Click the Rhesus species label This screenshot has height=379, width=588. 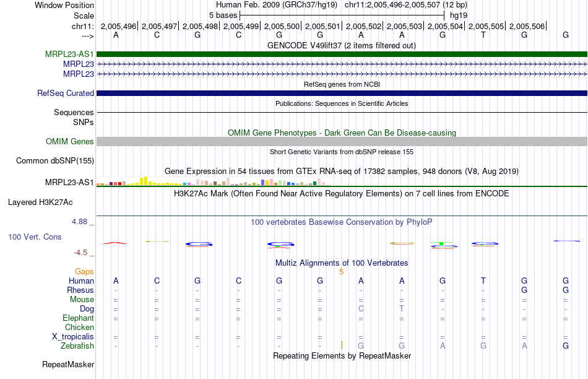click(80, 290)
